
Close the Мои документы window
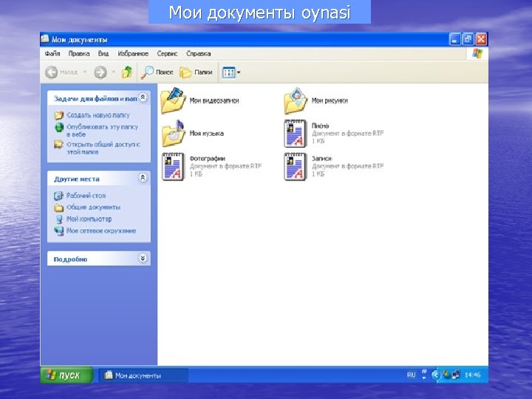(481, 39)
